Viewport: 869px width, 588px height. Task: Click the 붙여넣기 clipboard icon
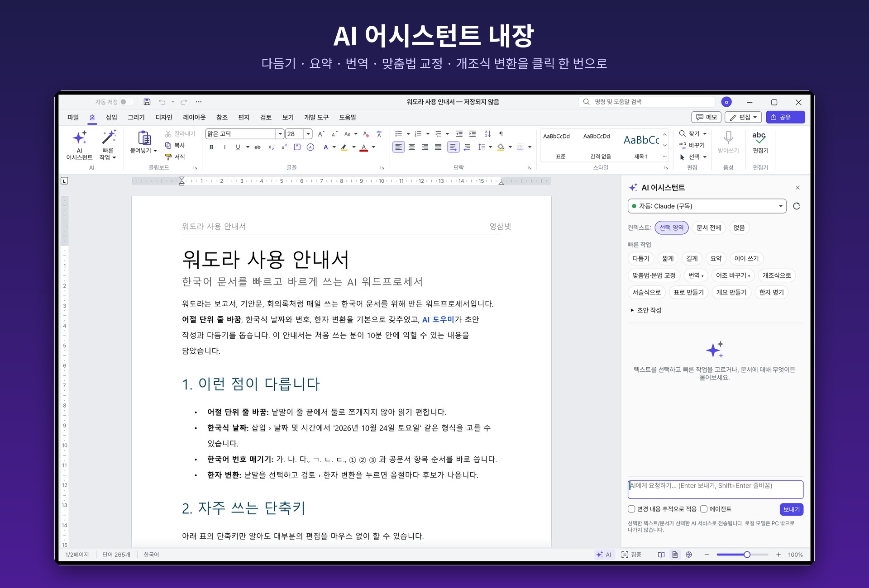coord(144,138)
